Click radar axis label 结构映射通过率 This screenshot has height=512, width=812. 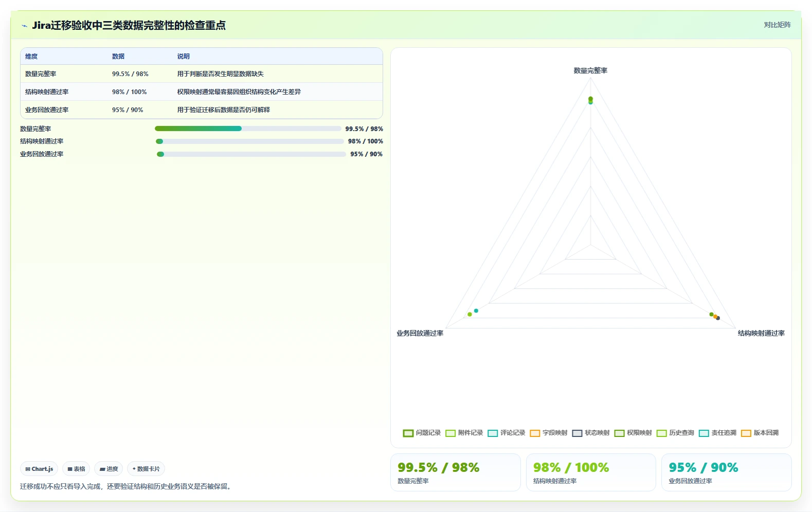(x=761, y=334)
